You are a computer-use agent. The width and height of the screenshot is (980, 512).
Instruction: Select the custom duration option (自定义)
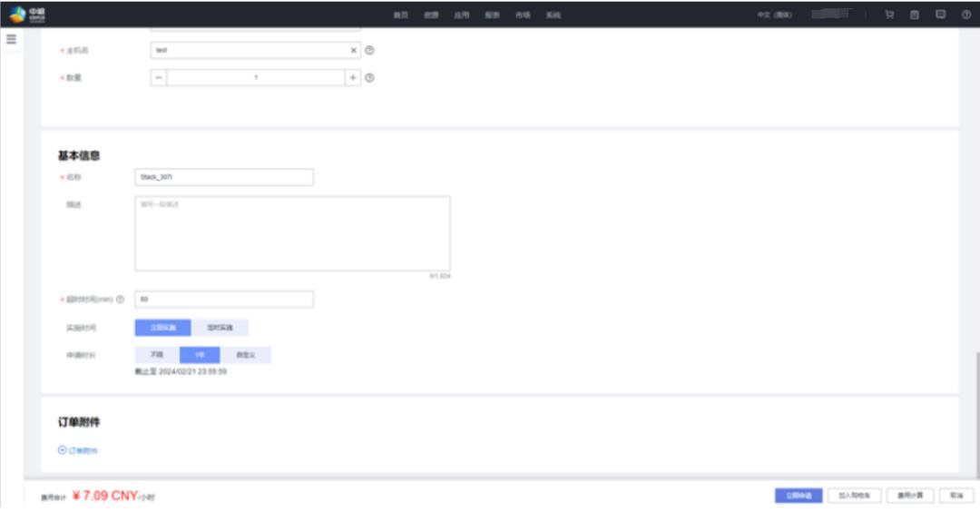[245, 355]
